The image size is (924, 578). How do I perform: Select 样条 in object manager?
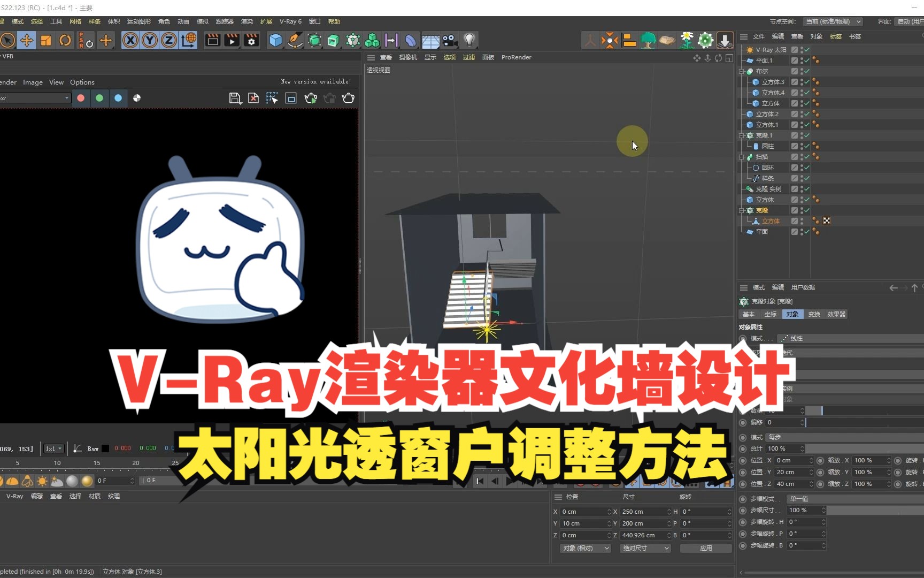768,178
